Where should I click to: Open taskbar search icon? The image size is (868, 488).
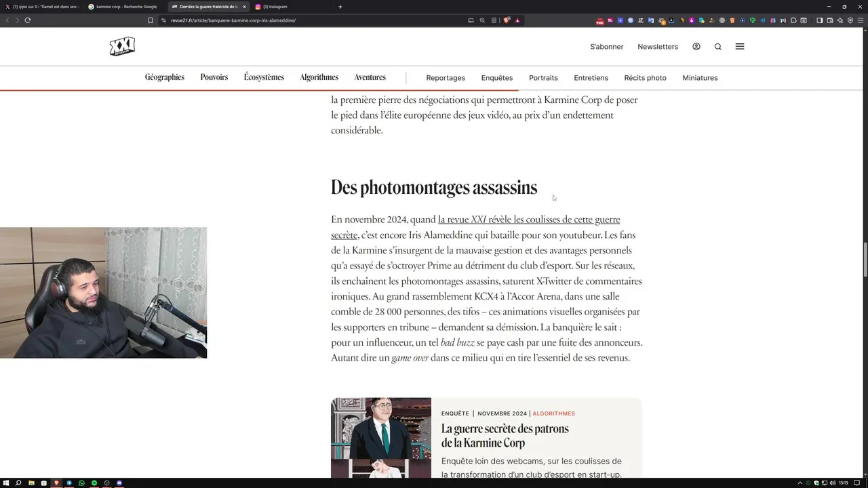coord(18,483)
